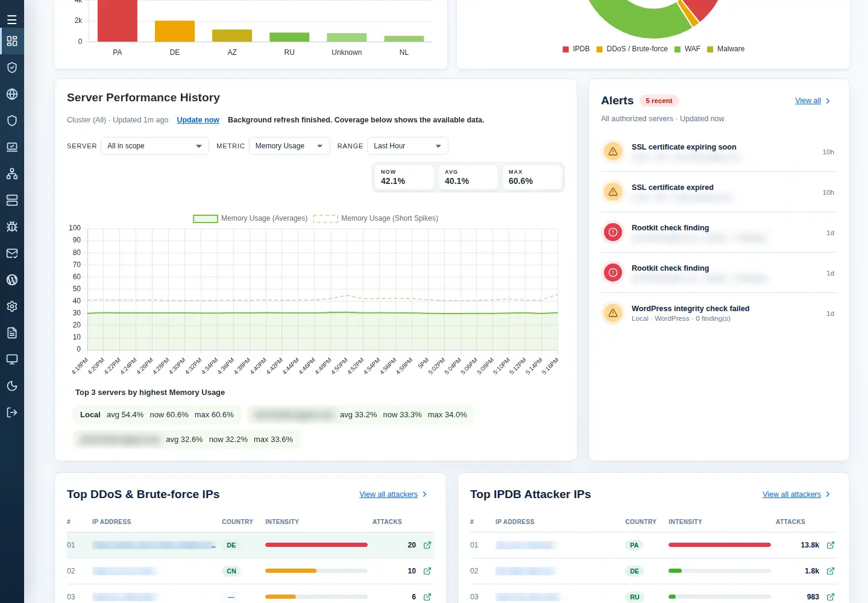Toggle the Malware legend item
The height and width of the screenshot is (603, 868).
pos(726,49)
